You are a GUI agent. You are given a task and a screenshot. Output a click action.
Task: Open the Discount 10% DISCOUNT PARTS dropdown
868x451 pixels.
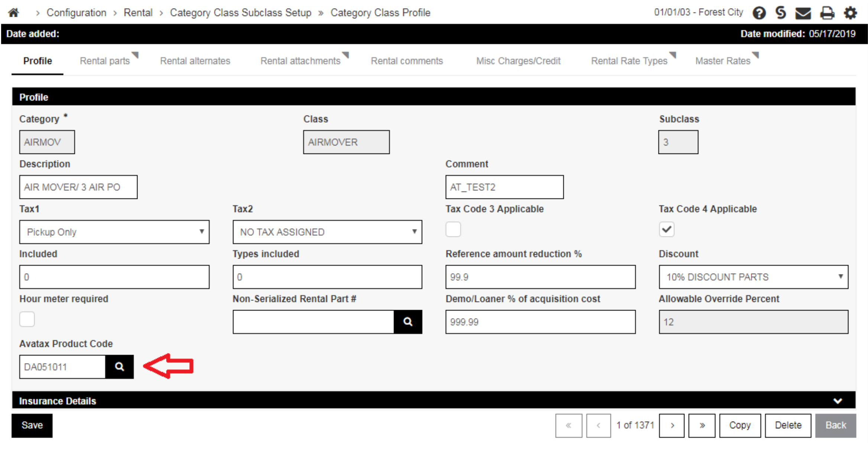pos(754,277)
